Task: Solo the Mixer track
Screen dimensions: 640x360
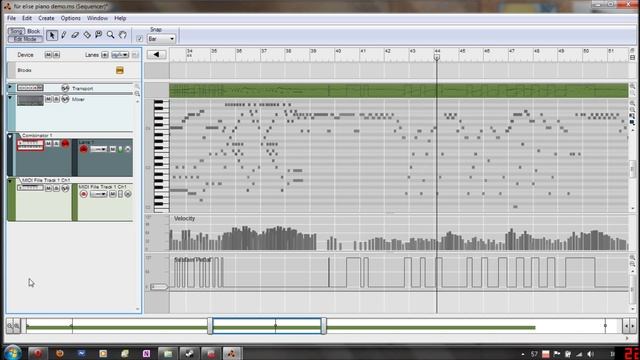Action: click(x=56, y=99)
